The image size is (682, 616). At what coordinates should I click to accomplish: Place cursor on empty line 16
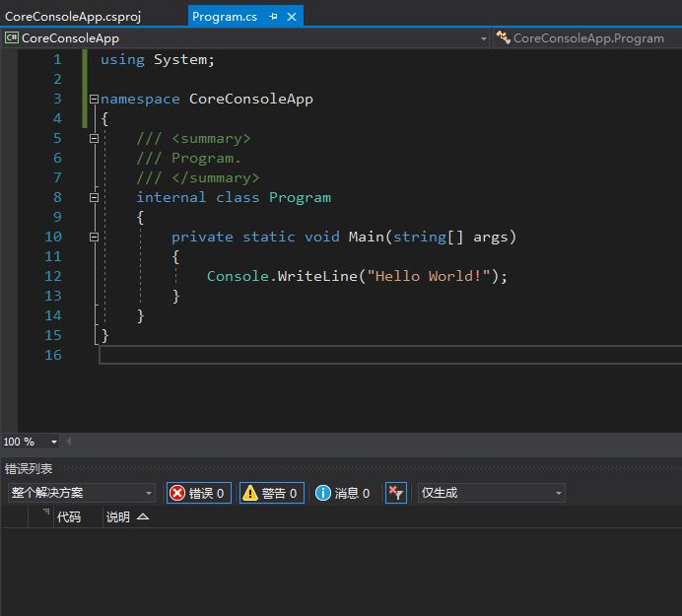tap(389, 355)
